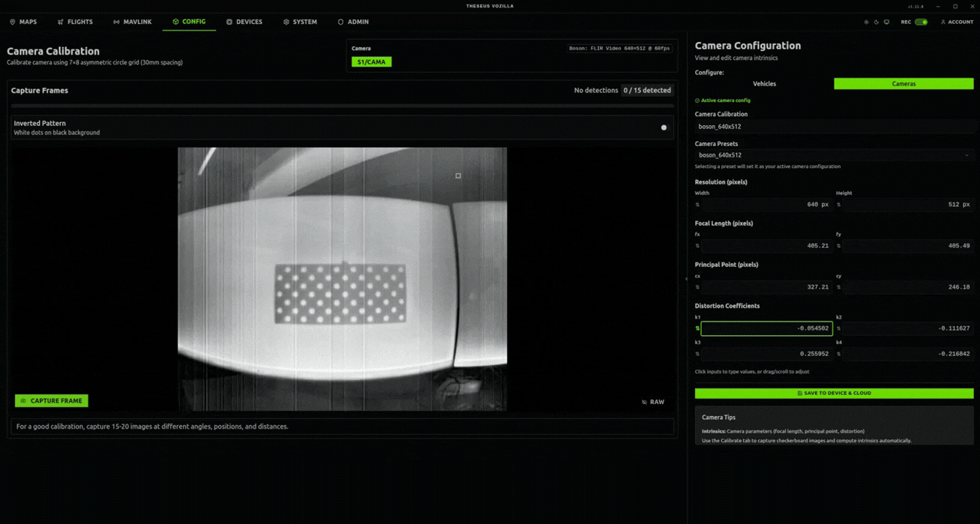
Task: Toggle the Inverted Pattern switch
Action: point(663,127)
